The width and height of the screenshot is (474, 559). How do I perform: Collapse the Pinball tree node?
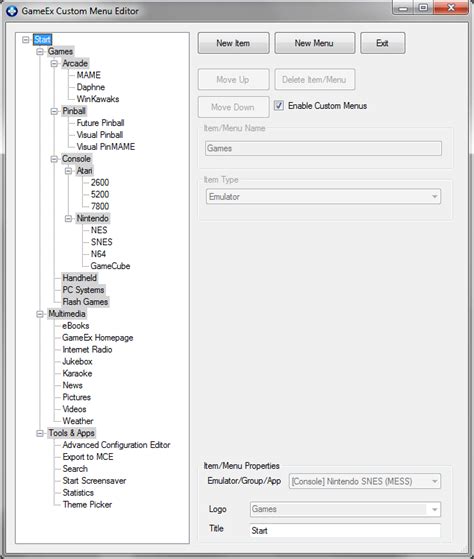pos(54,111)
